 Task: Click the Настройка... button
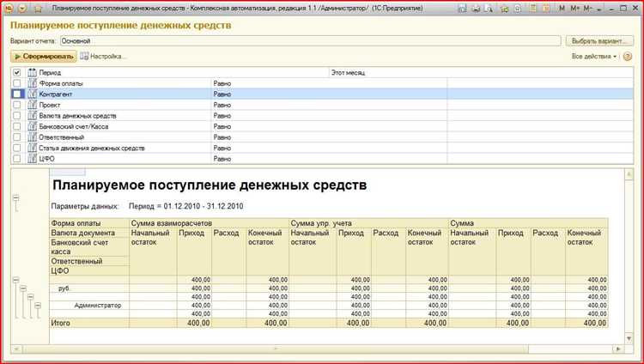pyautogui.click(x=104, y=57)
